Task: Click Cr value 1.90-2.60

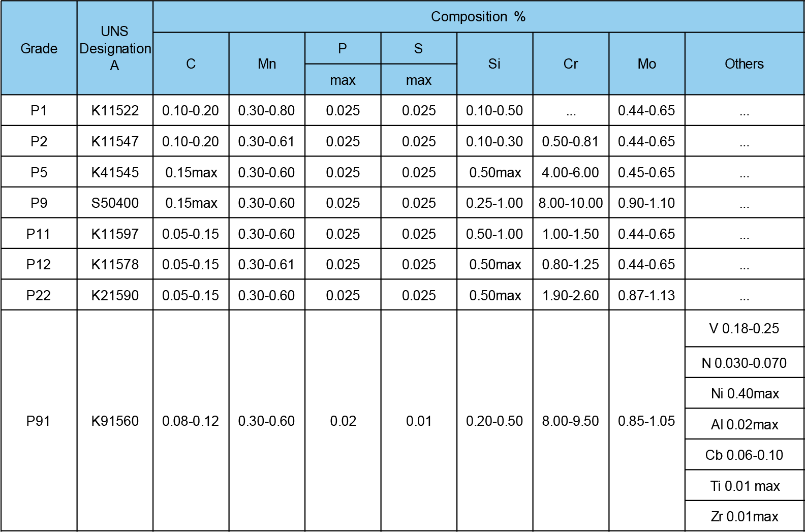Action: (571, 295)
